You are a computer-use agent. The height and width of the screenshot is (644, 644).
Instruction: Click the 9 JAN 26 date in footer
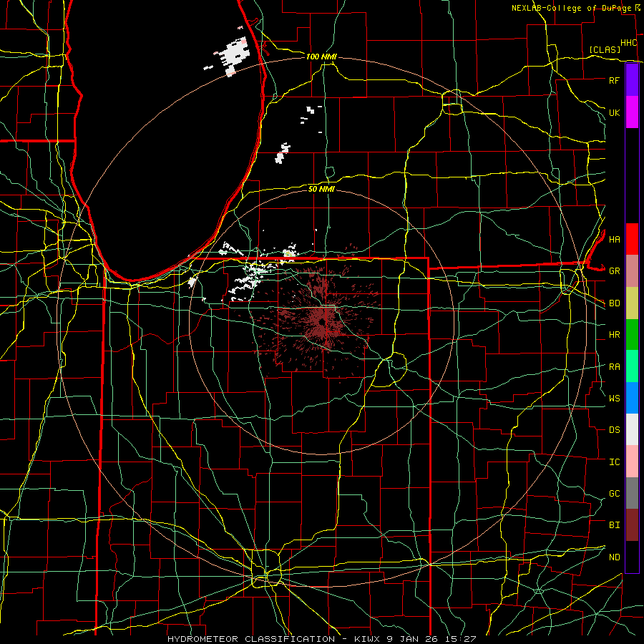413,639
